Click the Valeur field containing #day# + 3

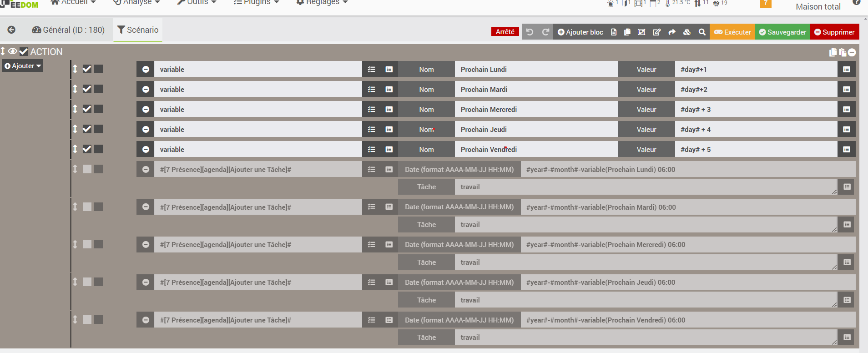tap(756, 109)
